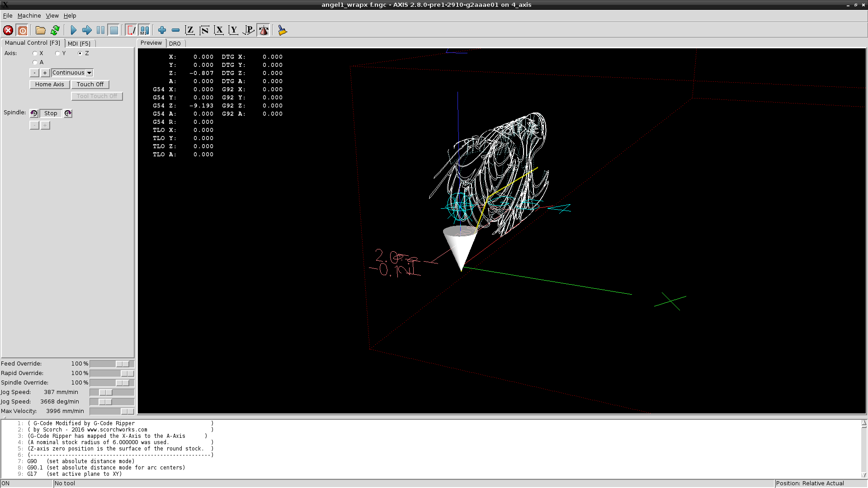Select the perspective view P icon

pyautogui.click(x=249, y=30)
